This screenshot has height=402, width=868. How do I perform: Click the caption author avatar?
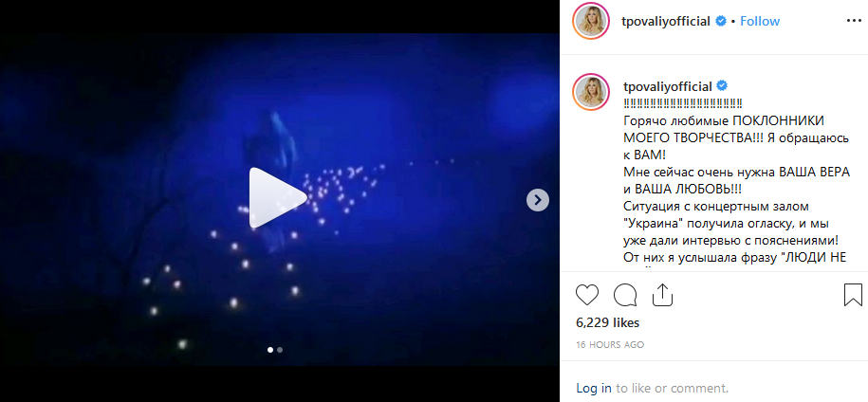point(591,91)
